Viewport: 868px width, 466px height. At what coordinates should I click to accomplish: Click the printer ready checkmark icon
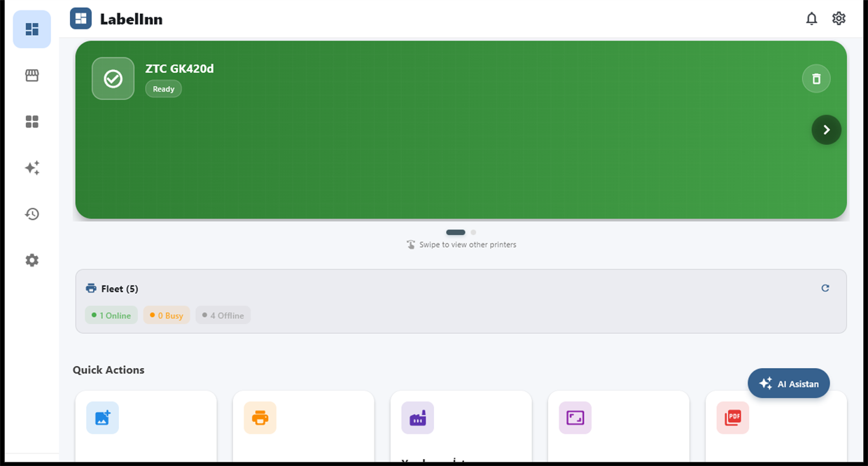click(113, 78)
